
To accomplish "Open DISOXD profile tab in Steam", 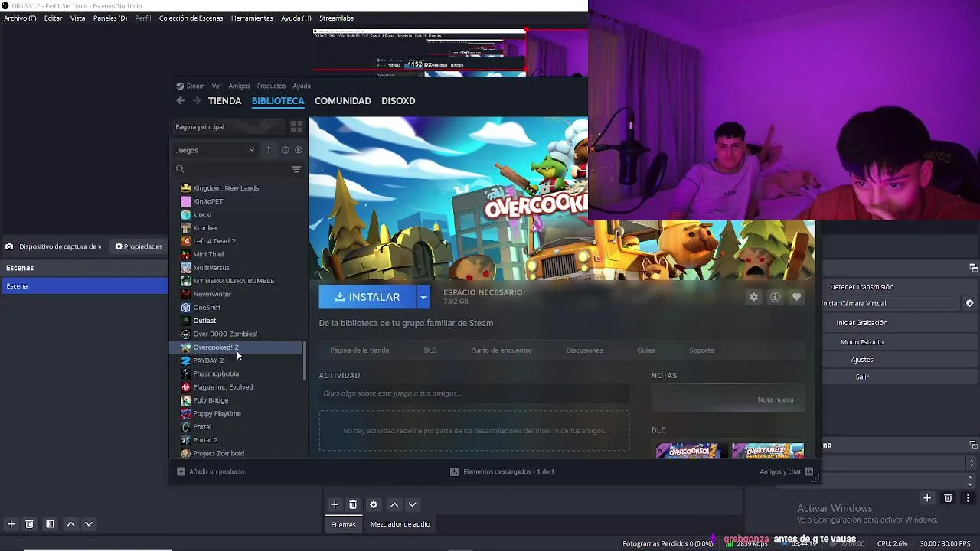I will 398,100.
